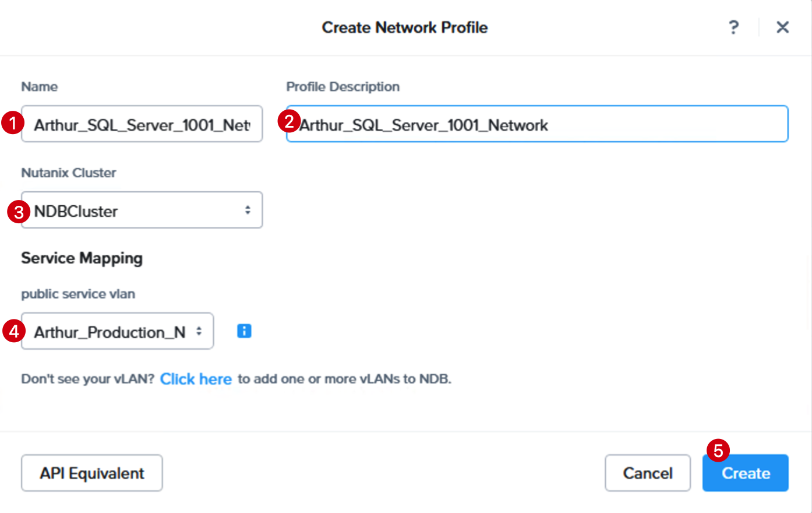The width and height of the screenshot is (812, 513).
Task: Click the 'Service Mapping' heading text
Action: pos(82,258)
